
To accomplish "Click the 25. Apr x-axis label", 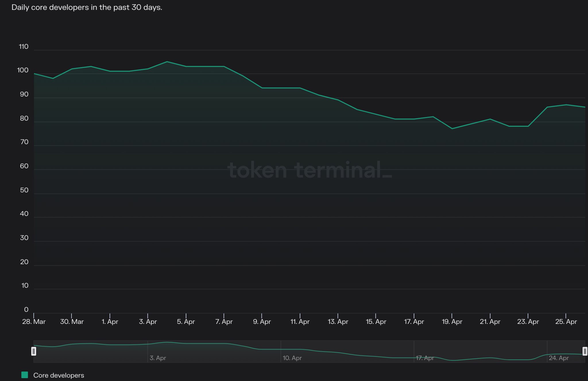I will 566,322.
